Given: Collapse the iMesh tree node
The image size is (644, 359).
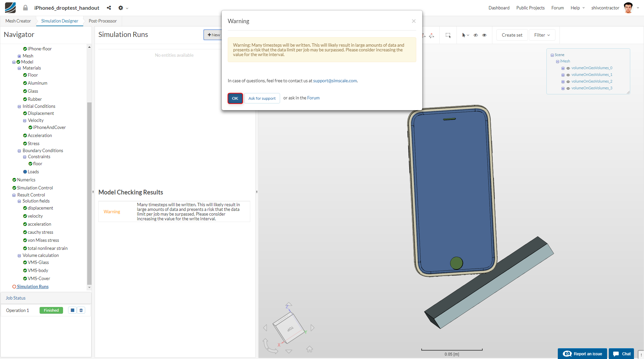Looking at the screenshot, I should click(x=557, y=61).
